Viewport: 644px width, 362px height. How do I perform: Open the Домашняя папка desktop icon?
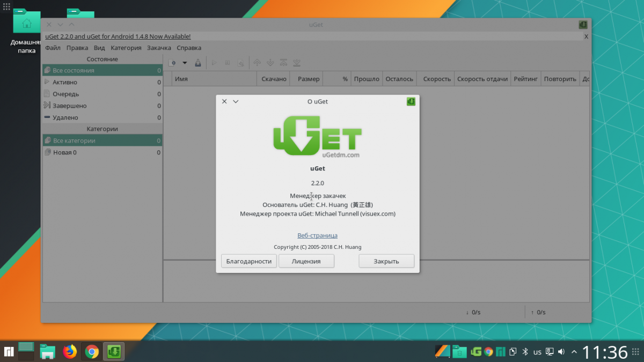click(26, 31)
